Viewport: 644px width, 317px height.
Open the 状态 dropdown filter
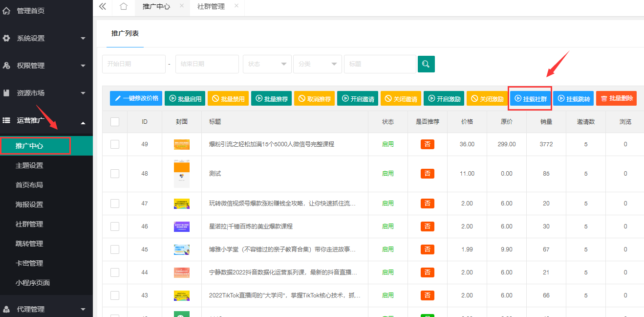(267, 64)
